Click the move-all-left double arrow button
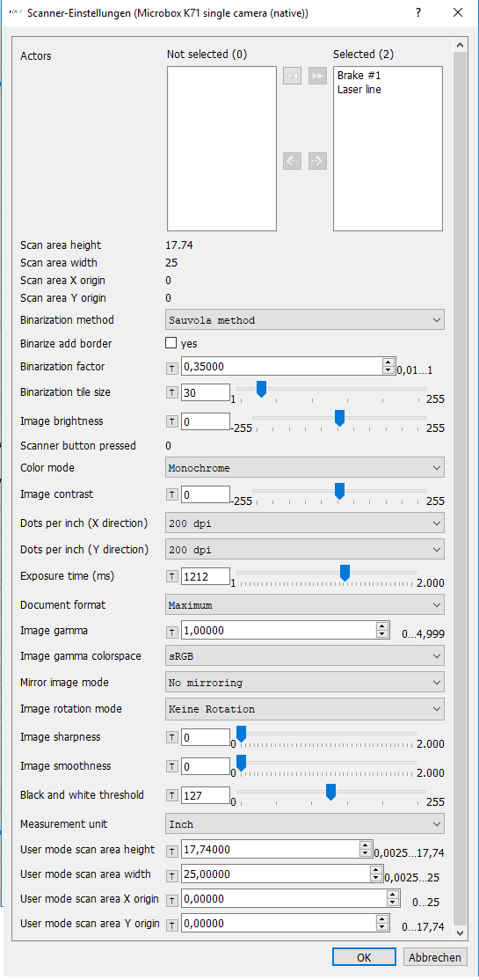 pos(293,76)
